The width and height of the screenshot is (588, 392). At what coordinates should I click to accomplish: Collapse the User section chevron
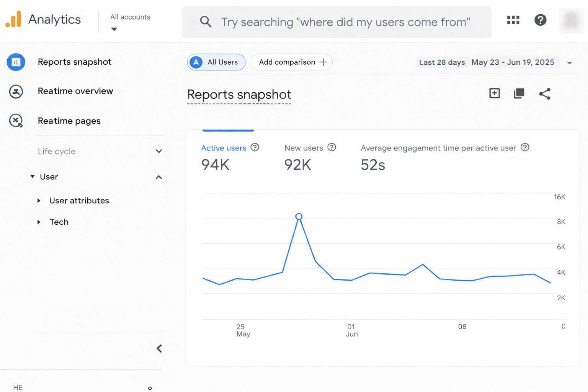tap(159, 177)
